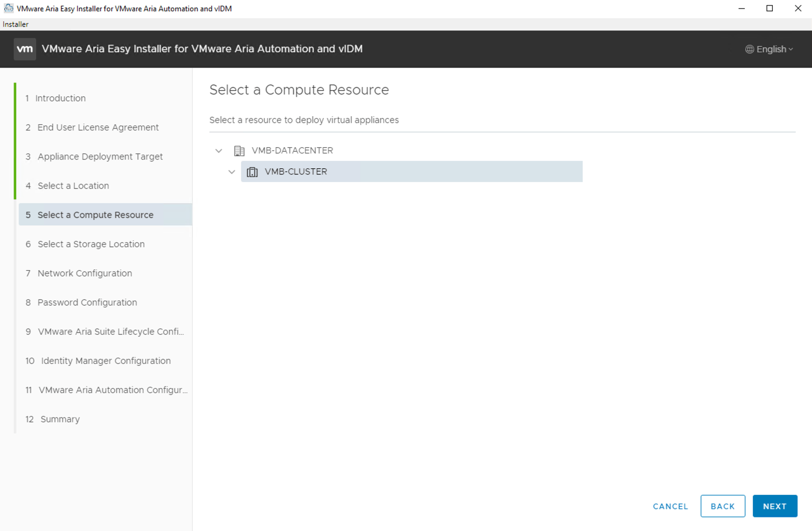This screenshot has height=531, width=812.
Task: Open VMware Aria Suite Lifecycle Configuration step
Action: click(105, 332)
